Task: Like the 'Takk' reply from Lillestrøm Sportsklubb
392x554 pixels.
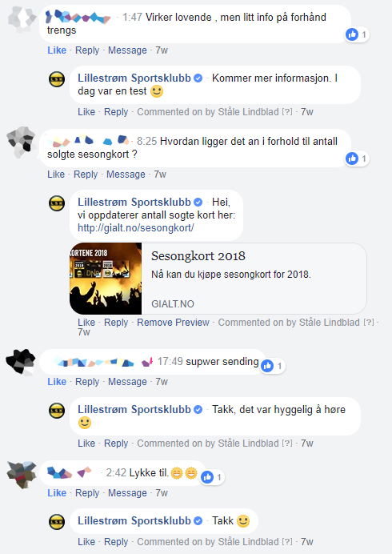Action: tap(86, 542)
